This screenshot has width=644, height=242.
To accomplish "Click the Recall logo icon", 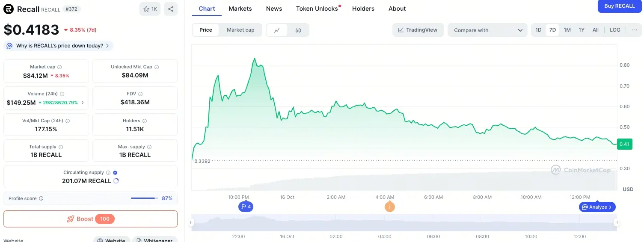I will pos(9,9).
